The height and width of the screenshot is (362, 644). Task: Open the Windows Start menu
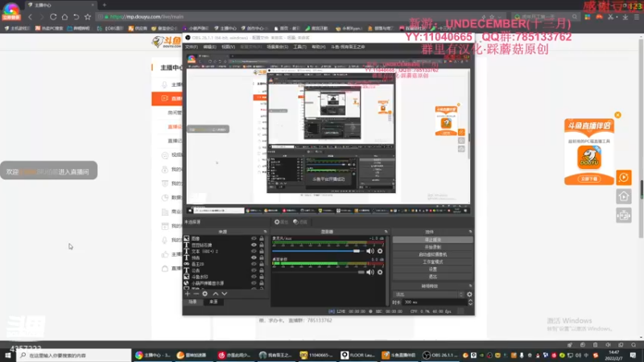pyautogui.click(x=8, y=356)
